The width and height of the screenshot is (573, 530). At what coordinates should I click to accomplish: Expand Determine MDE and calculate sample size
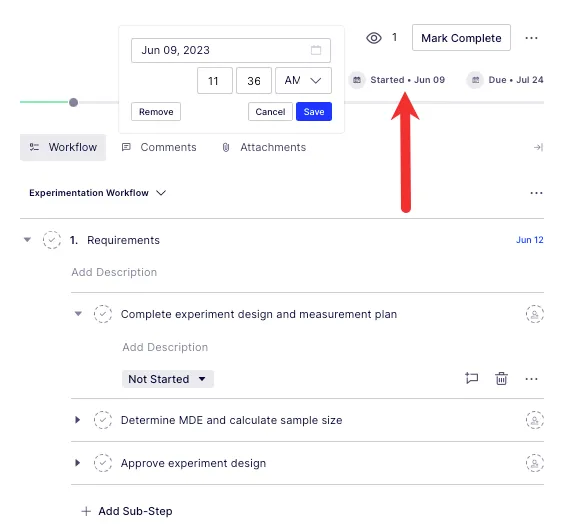(77, 420)
